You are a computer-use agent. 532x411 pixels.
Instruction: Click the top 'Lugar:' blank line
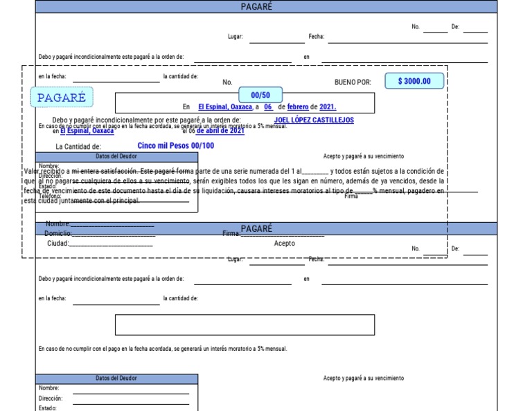[x=277, y=43]
